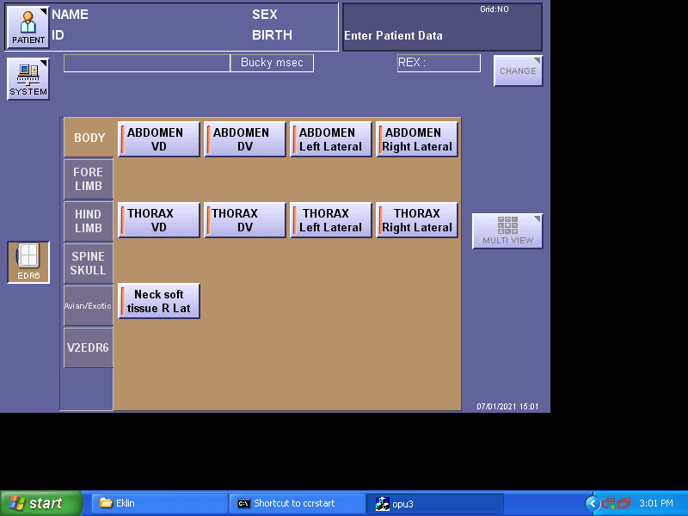Click the REX value field
Screen dimensions: 688x516
pyautogui.click(x=438, y=63)
